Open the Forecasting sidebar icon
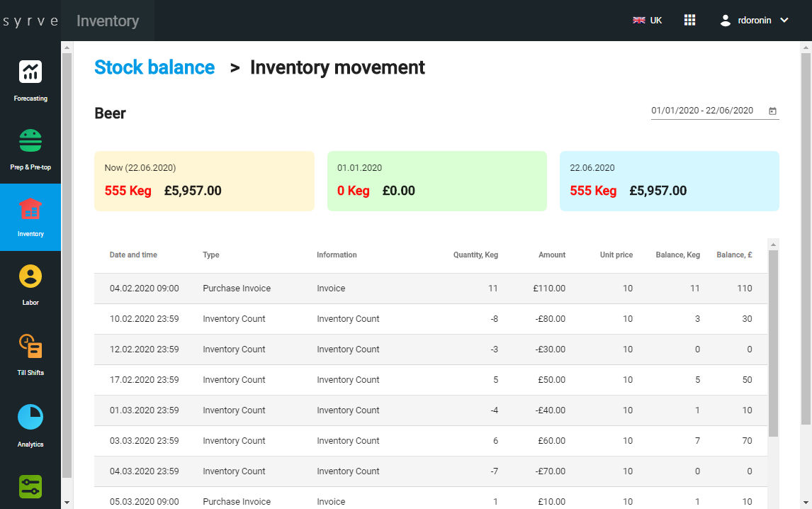This screenshot has height=509, width=812. point(30,72)
